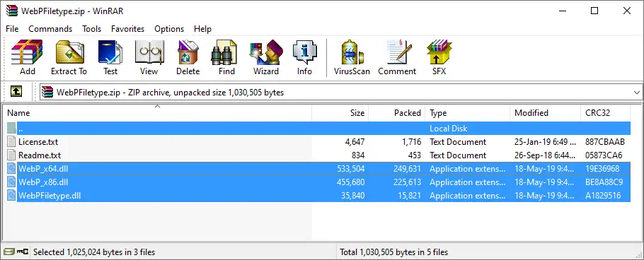Select the License.txt file name
Screen dimensions: 644x260
click(38, 142)
